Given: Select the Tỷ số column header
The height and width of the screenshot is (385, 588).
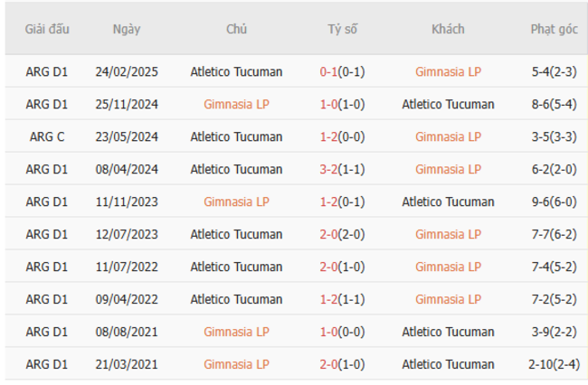Looking at the screenshot, I should (x=342, y=29).
